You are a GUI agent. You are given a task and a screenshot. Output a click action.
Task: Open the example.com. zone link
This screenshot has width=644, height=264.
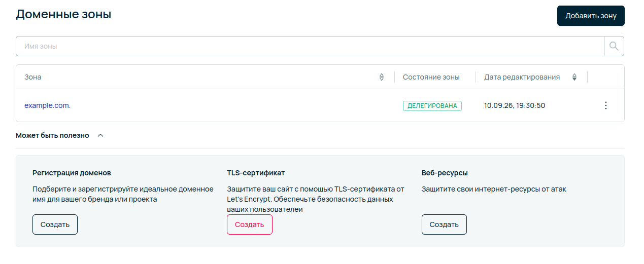point(47,105)
